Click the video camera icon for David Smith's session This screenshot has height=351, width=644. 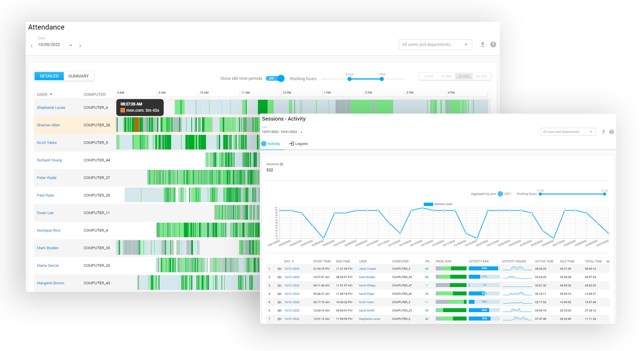[x=279, y=311]
